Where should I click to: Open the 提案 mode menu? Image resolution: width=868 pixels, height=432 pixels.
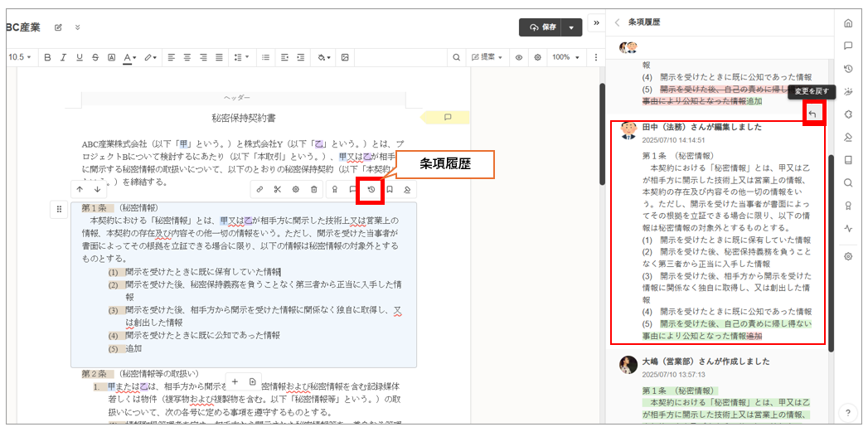(488, 57)
